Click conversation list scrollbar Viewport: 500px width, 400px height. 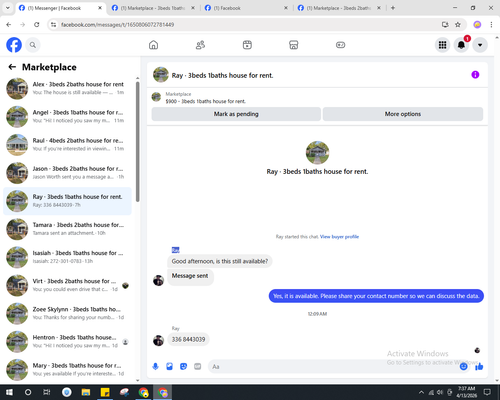(x=137, y=141)
